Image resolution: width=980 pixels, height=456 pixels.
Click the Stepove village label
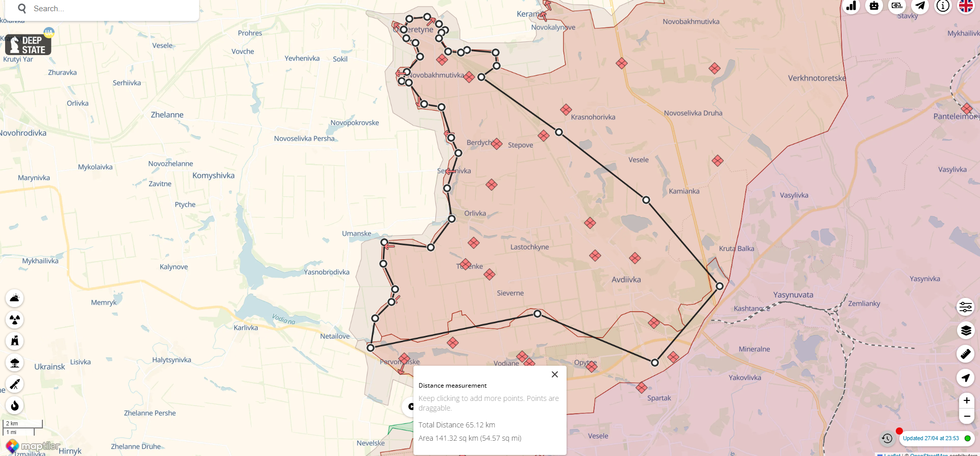[x=521, y=145]
